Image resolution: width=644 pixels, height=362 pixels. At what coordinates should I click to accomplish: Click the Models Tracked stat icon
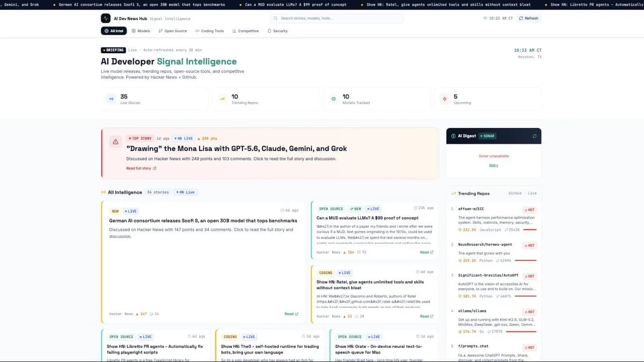click(x=334, y=99)
